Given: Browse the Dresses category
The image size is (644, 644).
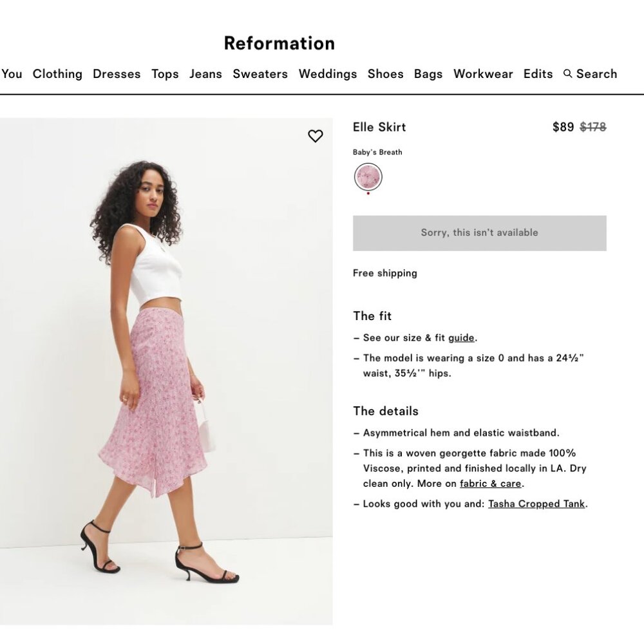Looking at the screenshot, I should [116, 73].
